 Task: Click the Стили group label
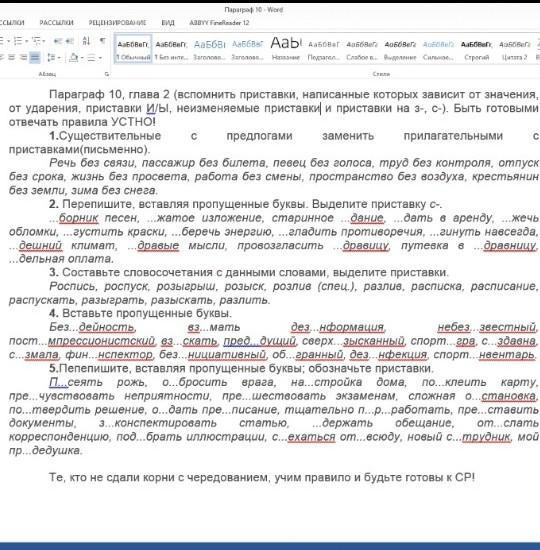tap(381, 74)
